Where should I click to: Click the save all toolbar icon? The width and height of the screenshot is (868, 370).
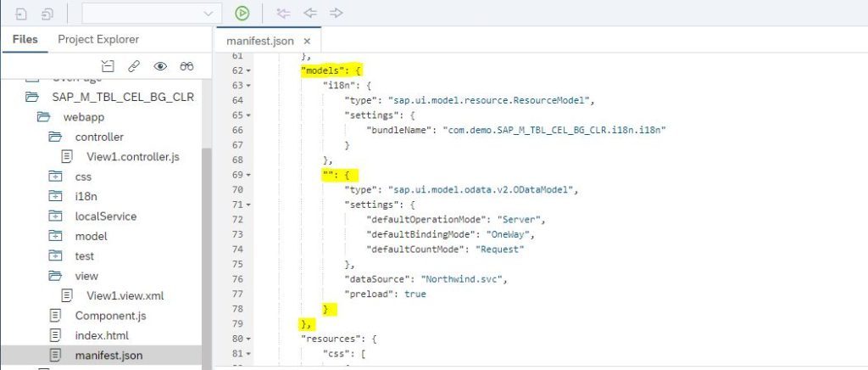[x=48, y=14]
